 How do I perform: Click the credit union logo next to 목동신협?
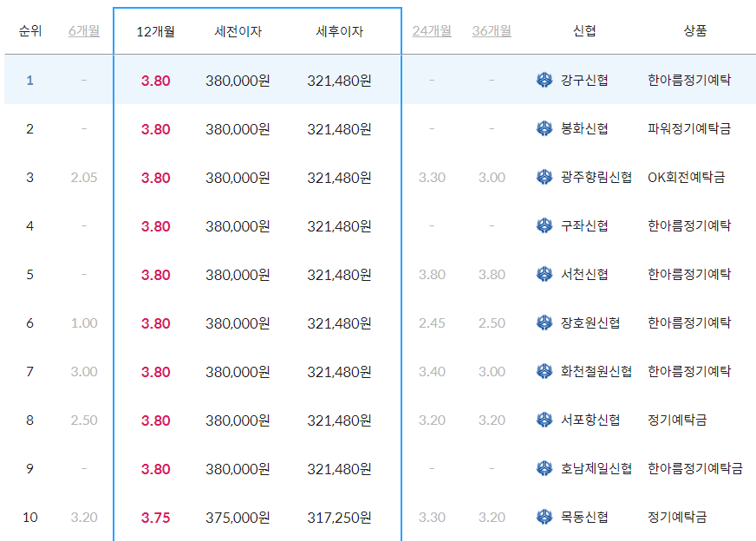coord(544,517)
